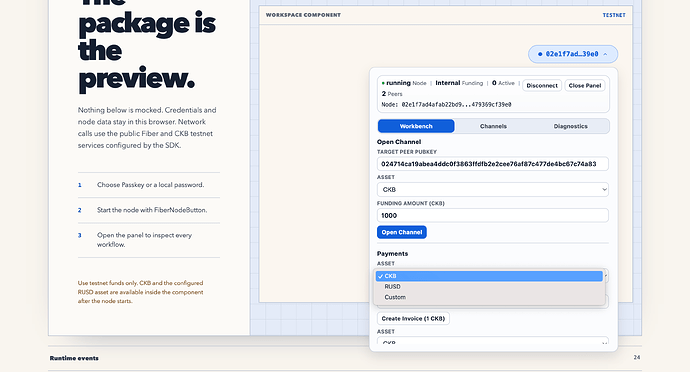Click Create Invoice (1 CKB) button
The height and width of the screenshot is (372, 690).
[413, 318]
